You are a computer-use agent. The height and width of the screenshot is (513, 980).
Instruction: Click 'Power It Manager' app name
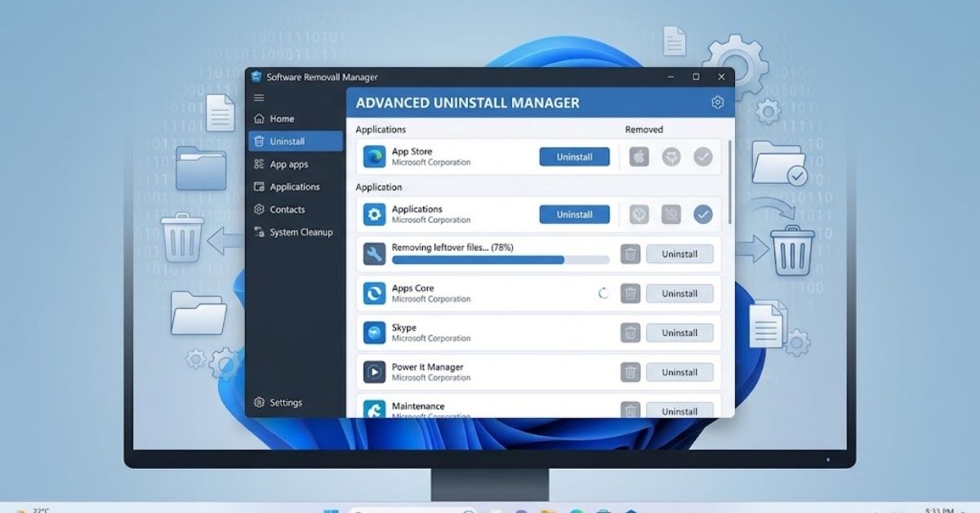(x=428, y=367)
